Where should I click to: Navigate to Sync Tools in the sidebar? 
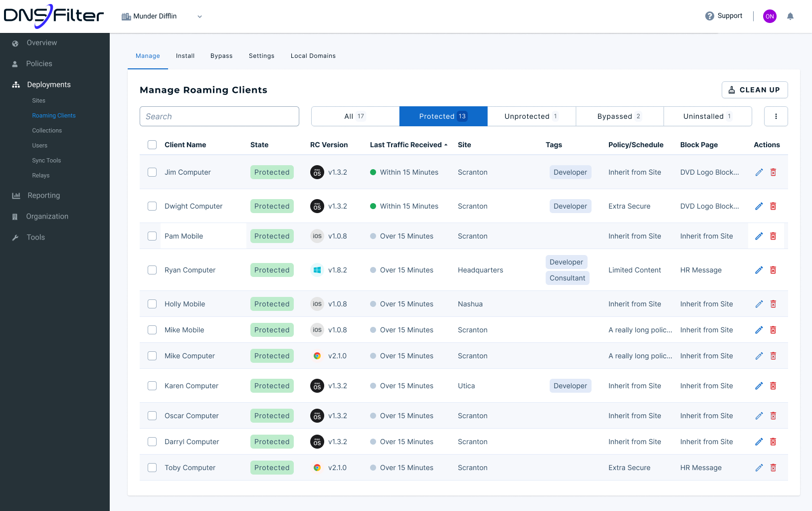[46, 160]
